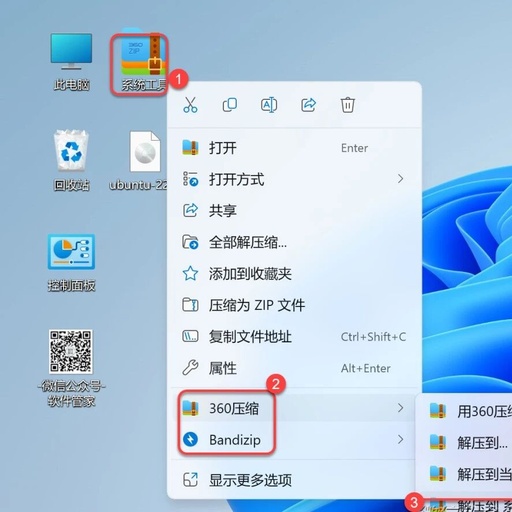Image resolution: width=512 pixels, height=512 pixels.
Task: Choose 添加到收藏夹 menu entry
Action: pyautogui.click(x=294, y=274)
